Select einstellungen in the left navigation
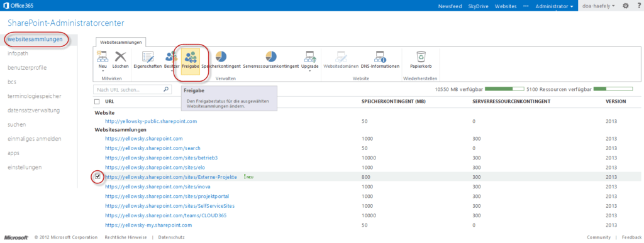 25,167
